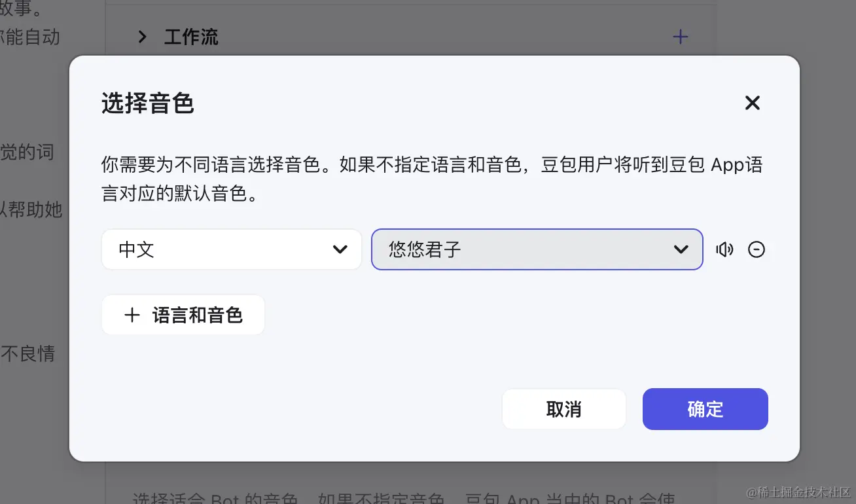This screenshot has width=856, height=504.
Task: Click the chevron on the language selector
Action: (340, 249)
